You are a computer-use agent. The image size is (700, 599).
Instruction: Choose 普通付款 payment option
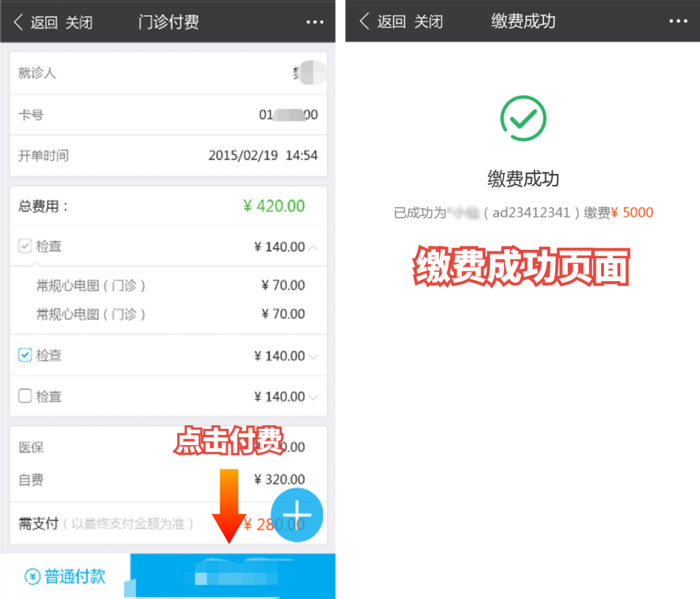click(x=65, y=577)
